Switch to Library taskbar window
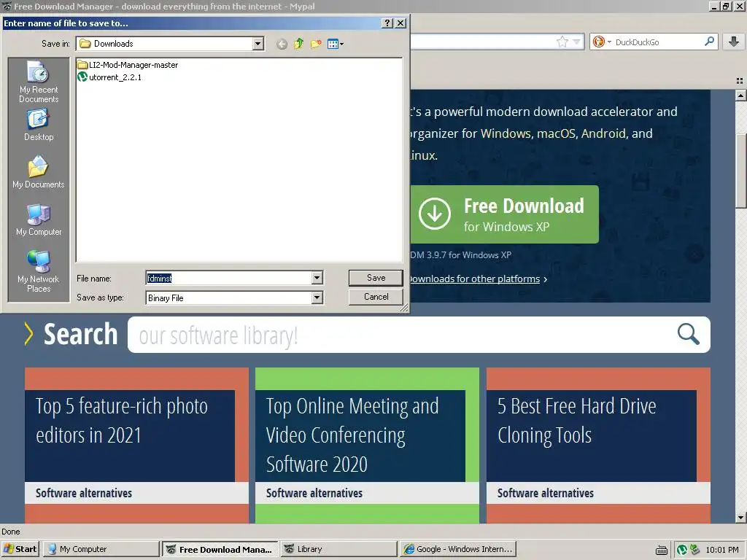This screenshot has height=560, width=747. (x=338, y=549)
